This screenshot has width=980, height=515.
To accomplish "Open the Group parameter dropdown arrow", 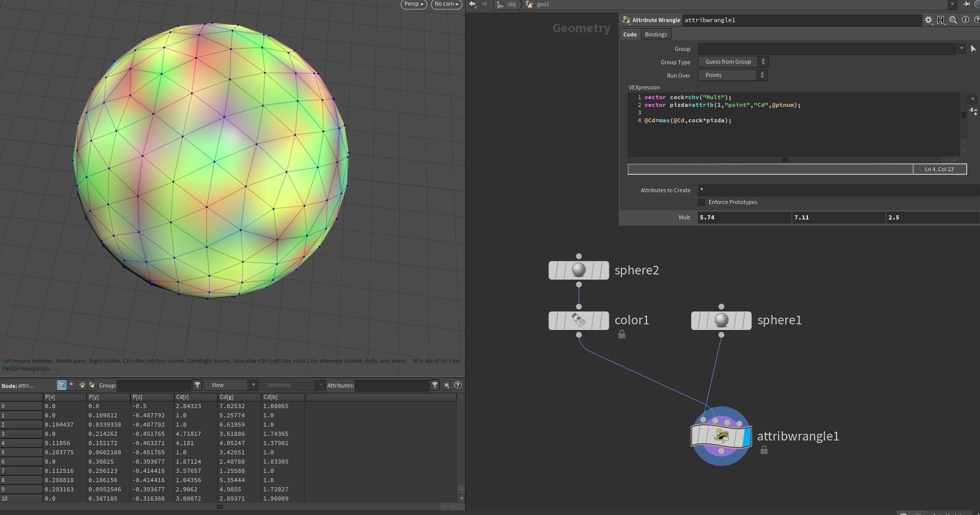I will point(961,49).
